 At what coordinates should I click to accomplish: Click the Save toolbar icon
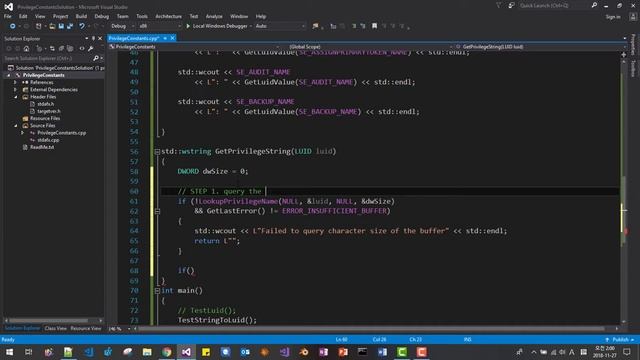(x=61, y=26)
